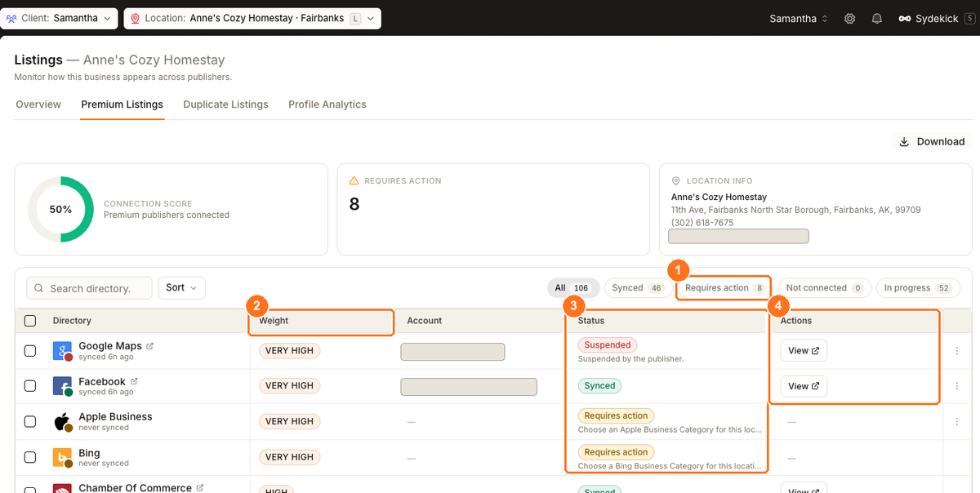Open the Sort dropdown
The height and width of the screenshot is (493, 980).
point(181,287)
